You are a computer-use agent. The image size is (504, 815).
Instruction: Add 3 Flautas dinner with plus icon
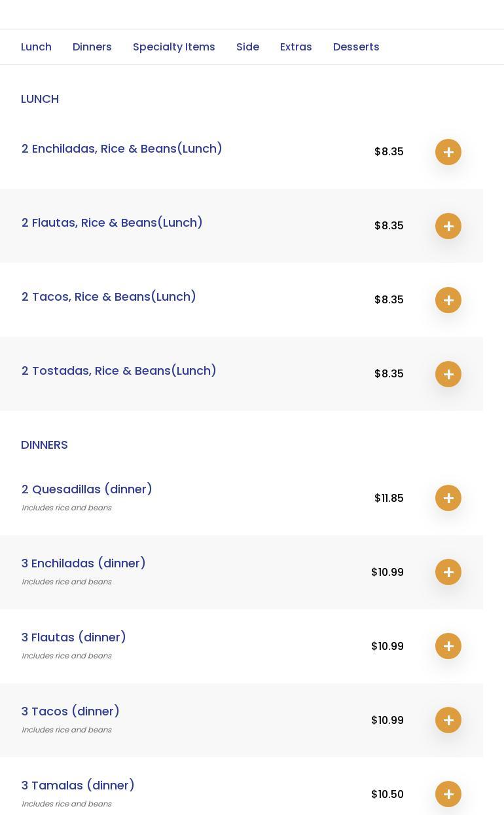pyautogui.click(x=448, y=646)
